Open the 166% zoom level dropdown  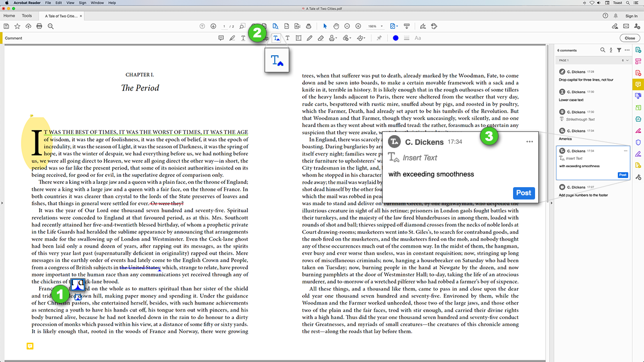(x=376, y=26)
